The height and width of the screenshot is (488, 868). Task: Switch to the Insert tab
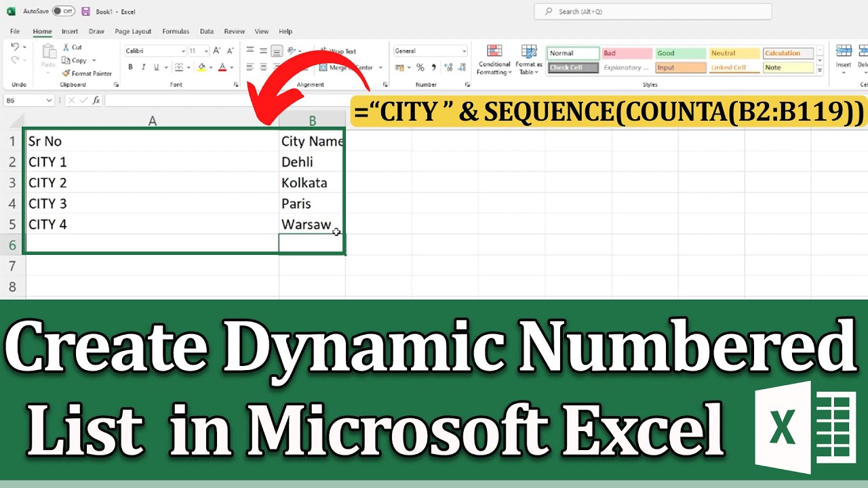tap(70, 31)
